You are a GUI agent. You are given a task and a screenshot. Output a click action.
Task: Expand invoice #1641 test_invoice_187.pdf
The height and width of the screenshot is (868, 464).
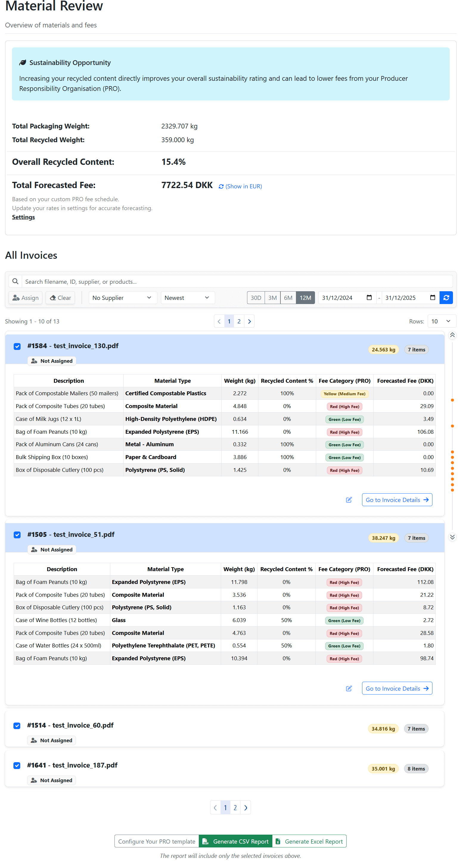pos(224,769)
